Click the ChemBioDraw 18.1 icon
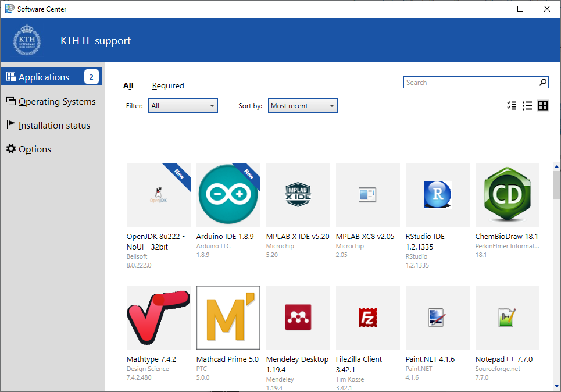The height and width of the screenshot is (392, 561). coord(507,194)
